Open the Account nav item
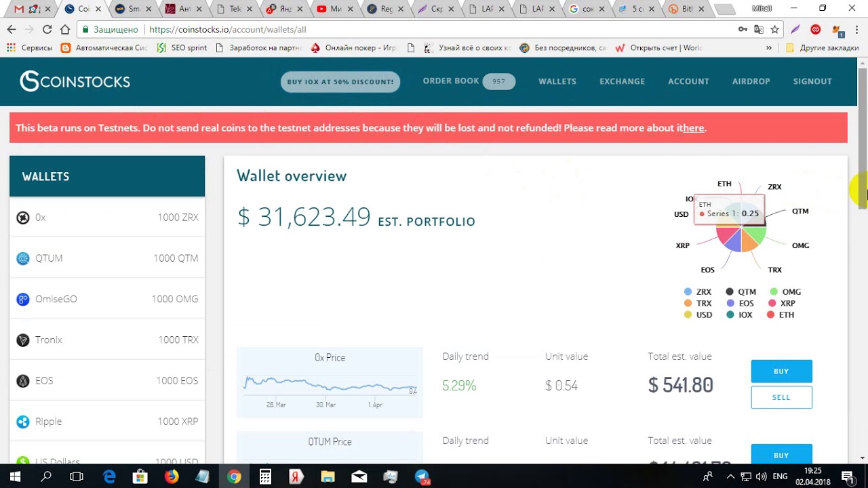This screenshot has width=868, height=488. pyautogui.click(x=688, y=81)
